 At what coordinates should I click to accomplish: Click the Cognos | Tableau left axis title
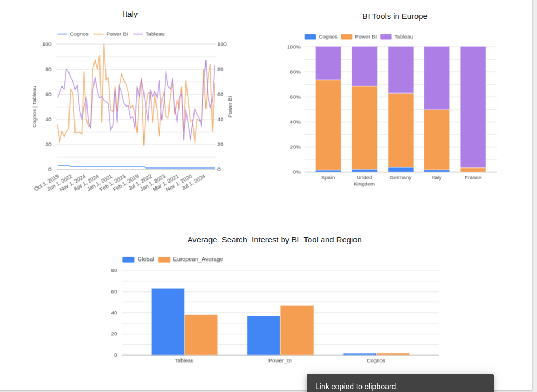point(34,107)
